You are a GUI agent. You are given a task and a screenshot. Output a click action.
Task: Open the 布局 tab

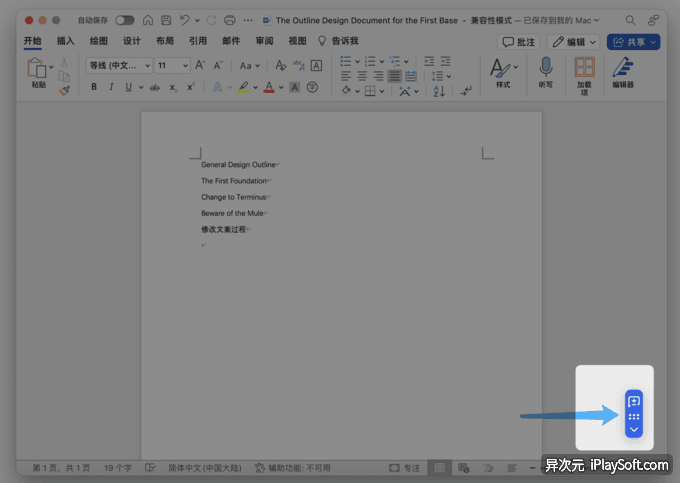tap(165, 41)
